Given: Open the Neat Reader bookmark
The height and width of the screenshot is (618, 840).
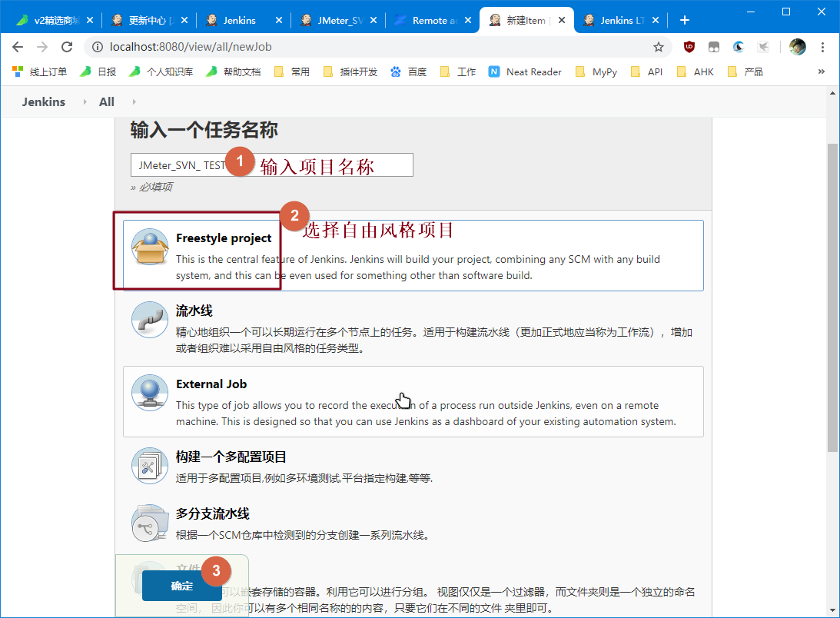Looking at the screenshot, I should tap(525, 71).
